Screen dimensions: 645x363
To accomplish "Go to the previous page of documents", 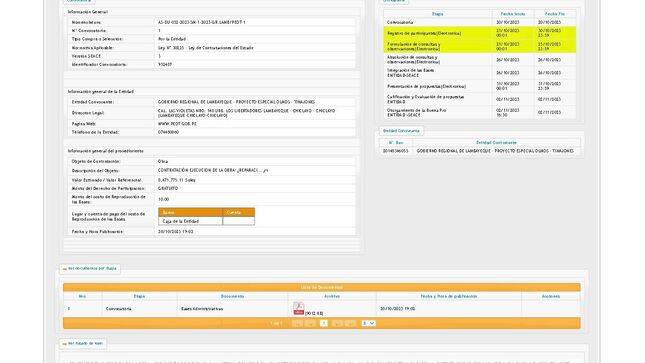I will 310,323.
